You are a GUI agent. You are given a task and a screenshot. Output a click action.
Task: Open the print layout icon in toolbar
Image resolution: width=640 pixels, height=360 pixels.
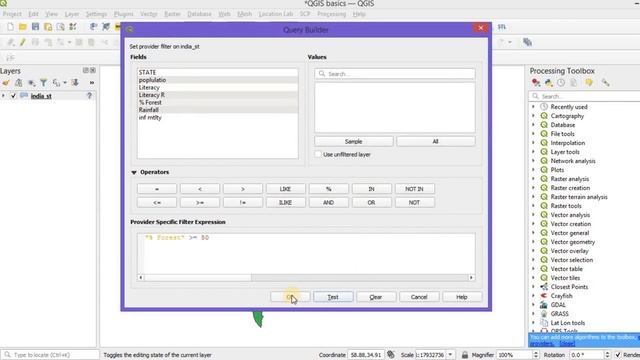pyautogui.click(x=60, y=27)
